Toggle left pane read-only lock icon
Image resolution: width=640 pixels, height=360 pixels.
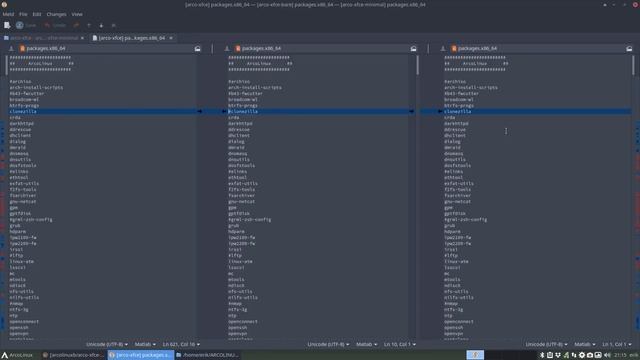click(198, 49)
